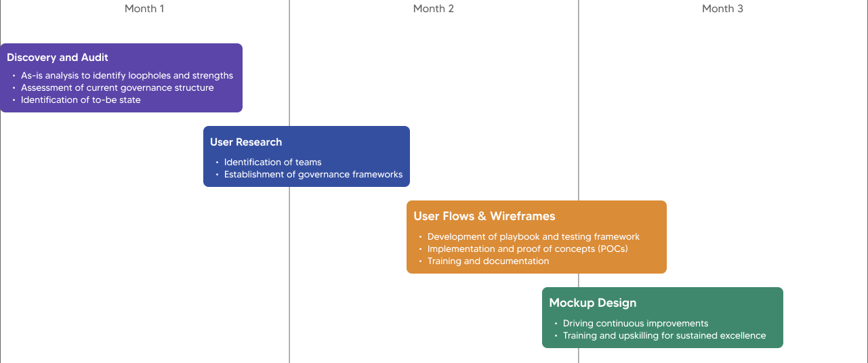Select 'Training and upskilling for sustained excellence' bullet
Image resolution: width=868 pixels, height=363 pixels.
pyautogui.click(x=664, y=336)
